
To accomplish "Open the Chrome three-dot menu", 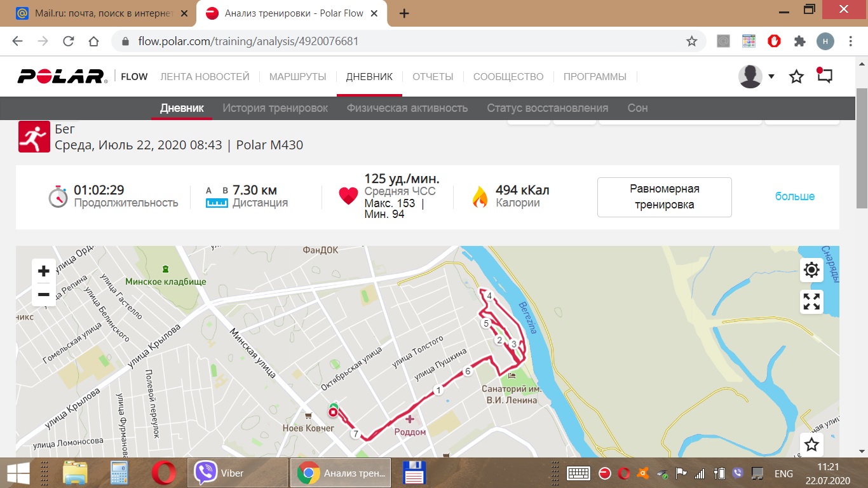I will point(850,41).
